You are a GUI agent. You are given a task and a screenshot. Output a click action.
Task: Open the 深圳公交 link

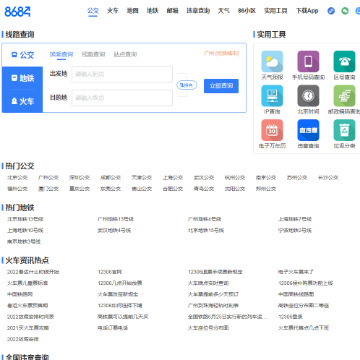(x=79, y=178)
